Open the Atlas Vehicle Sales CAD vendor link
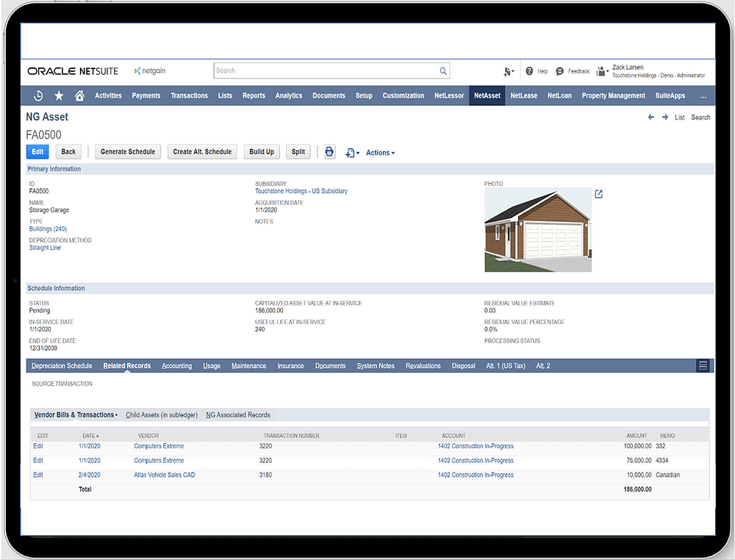This screenshot has height=560, width=735. (x=164, y=475)
